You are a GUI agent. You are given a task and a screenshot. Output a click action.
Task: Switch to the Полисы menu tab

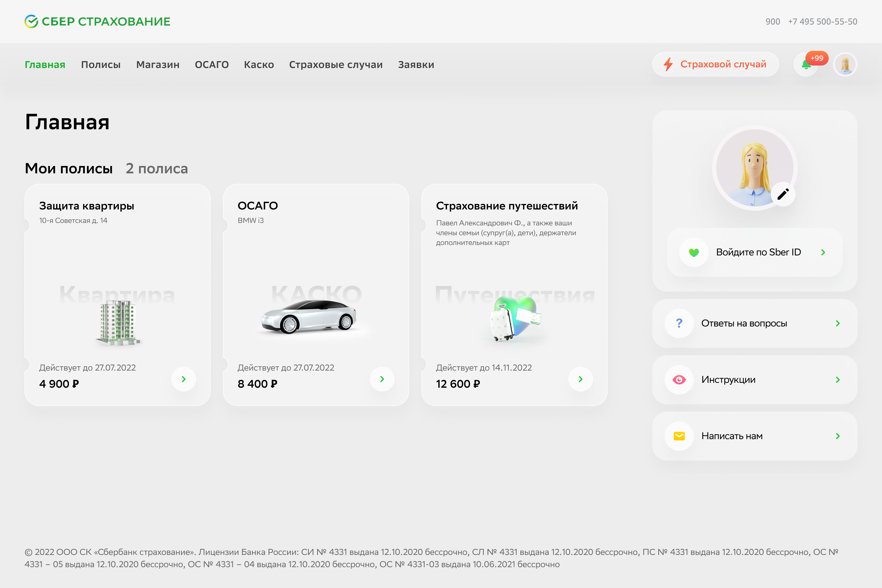(x=100, y=65)
